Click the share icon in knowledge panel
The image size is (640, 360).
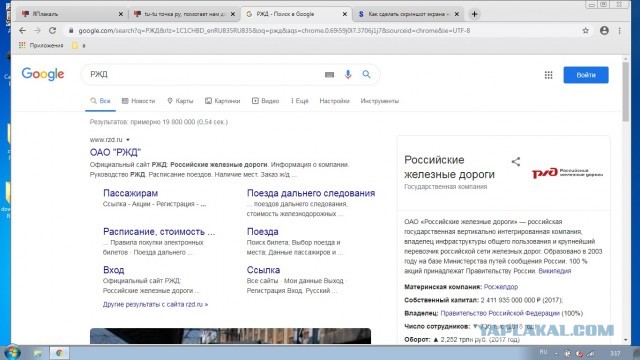tap(516, 162)
